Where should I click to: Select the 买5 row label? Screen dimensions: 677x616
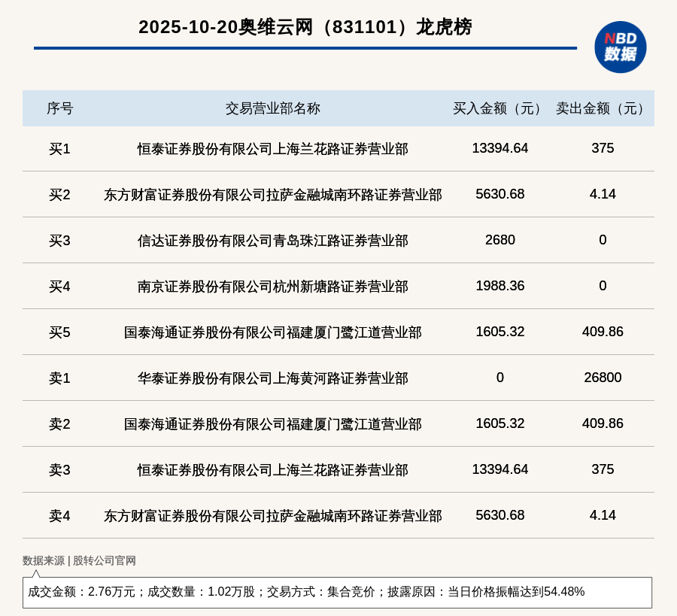coord(59,332)
